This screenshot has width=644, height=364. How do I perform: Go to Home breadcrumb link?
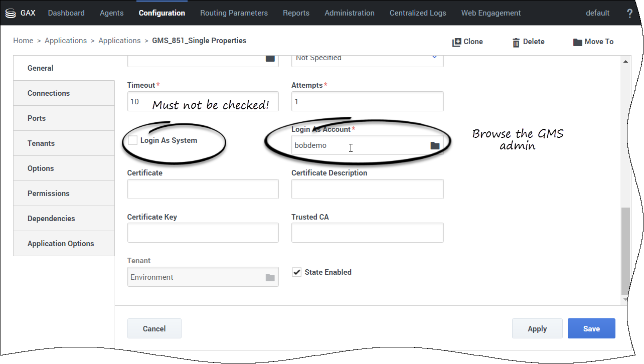click(x=23, y=41)
